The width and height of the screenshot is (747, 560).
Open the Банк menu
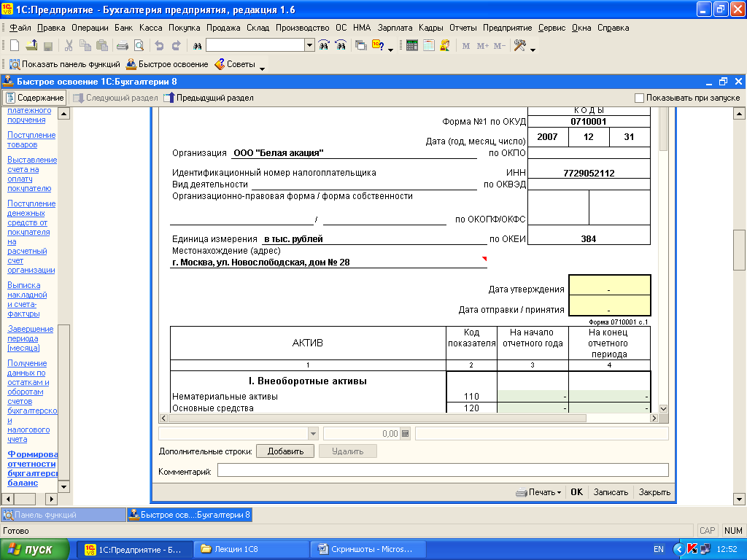(x=123, y=28)
